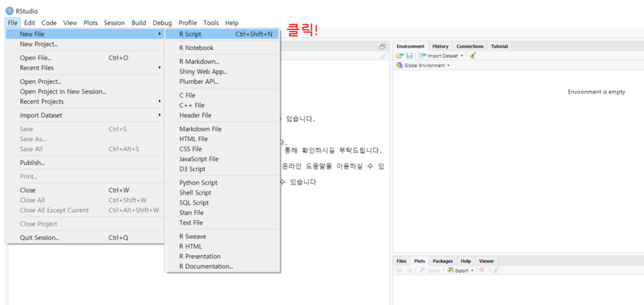Open the Debug menu
The width and height of the screenshot is (644, 305).
(x=162, y=23)
